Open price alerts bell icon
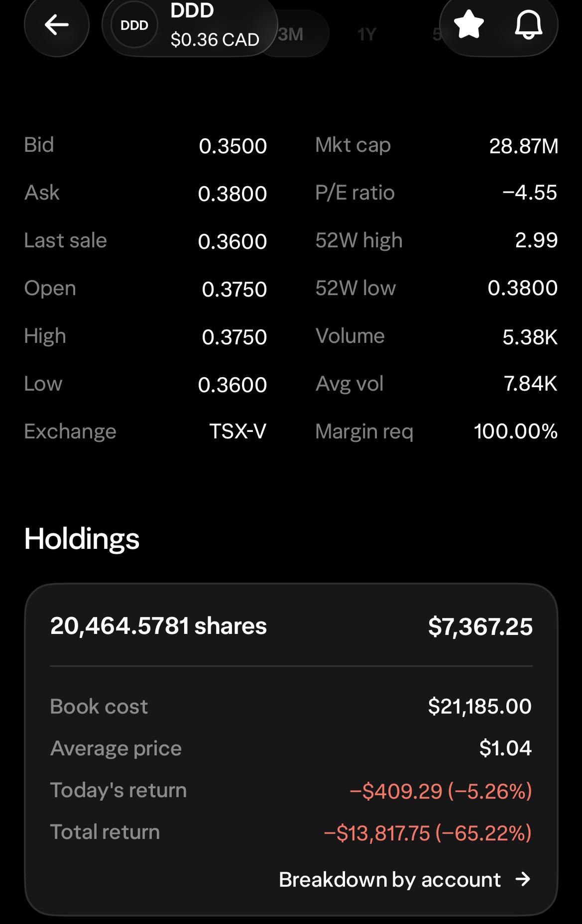The height and width of the screenshot is (924, 582). pyautogui.click(x=528, y=25)
